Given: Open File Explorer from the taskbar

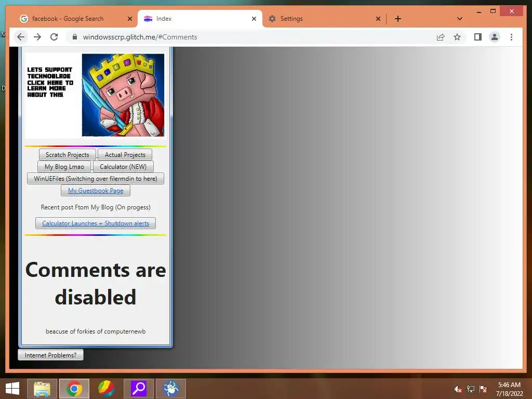Looking at the screenshot, I should (42, 389).
